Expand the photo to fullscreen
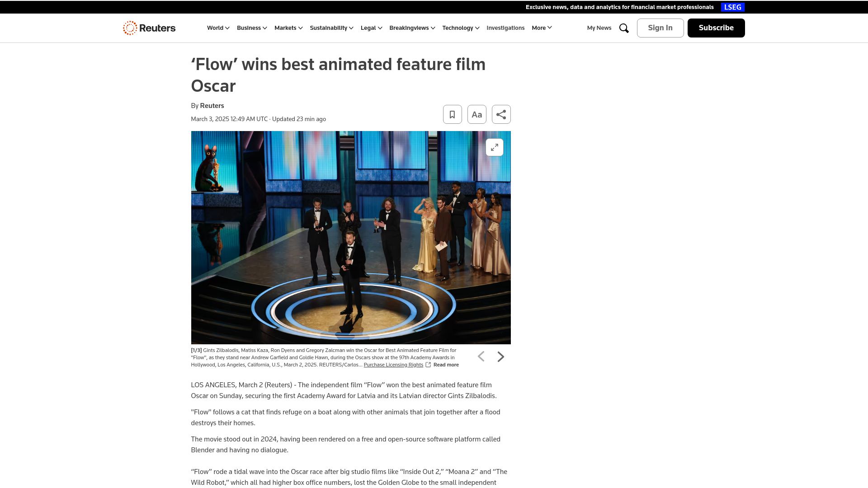Screen dimensions: 868x488 (x=494, y=147)
